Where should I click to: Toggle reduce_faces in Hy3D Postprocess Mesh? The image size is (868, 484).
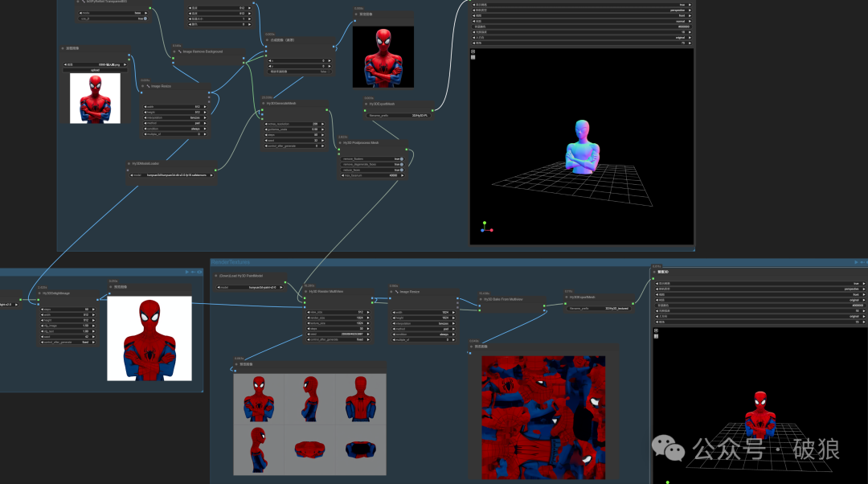pyautogui.click(x=401, y=170)
